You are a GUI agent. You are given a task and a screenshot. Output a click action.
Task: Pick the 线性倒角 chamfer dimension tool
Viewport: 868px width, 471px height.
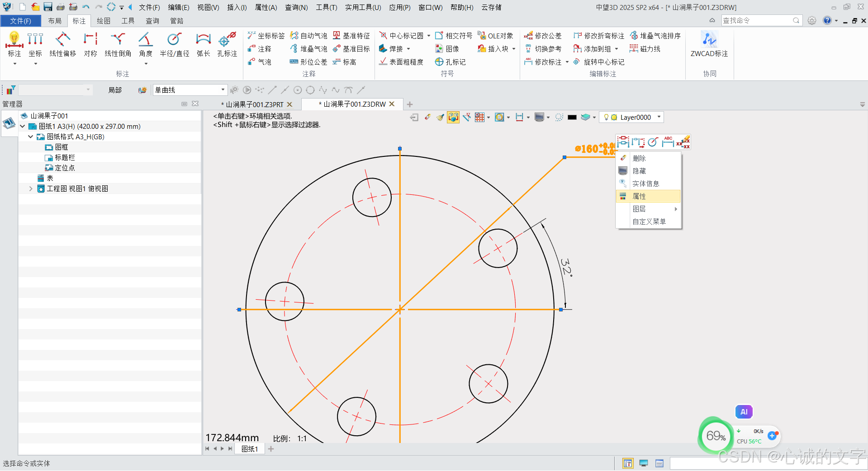(118, 44)
